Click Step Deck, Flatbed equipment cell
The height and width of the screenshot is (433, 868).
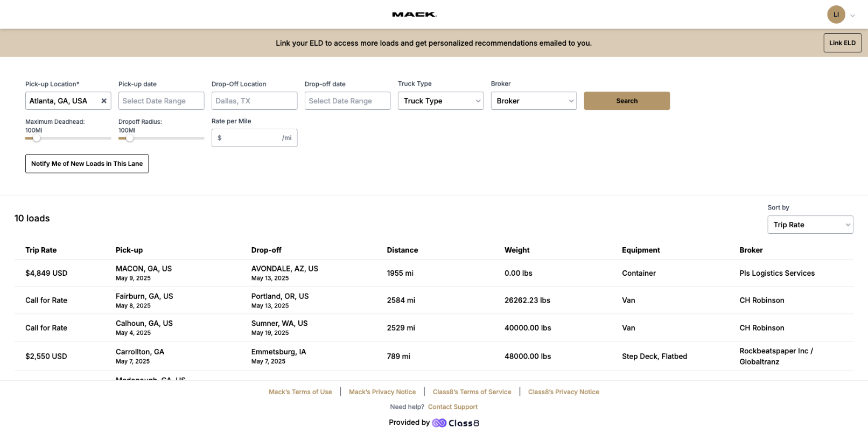click(654, 357)
